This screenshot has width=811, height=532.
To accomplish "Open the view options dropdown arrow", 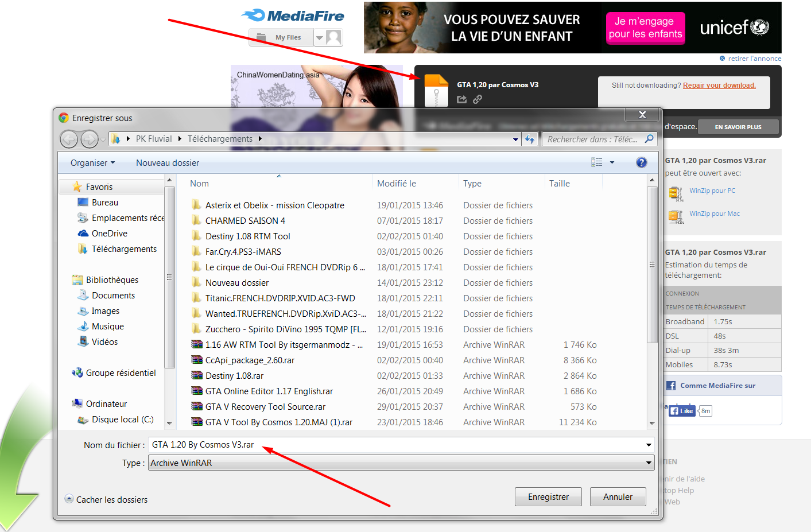I will [612, 162].
